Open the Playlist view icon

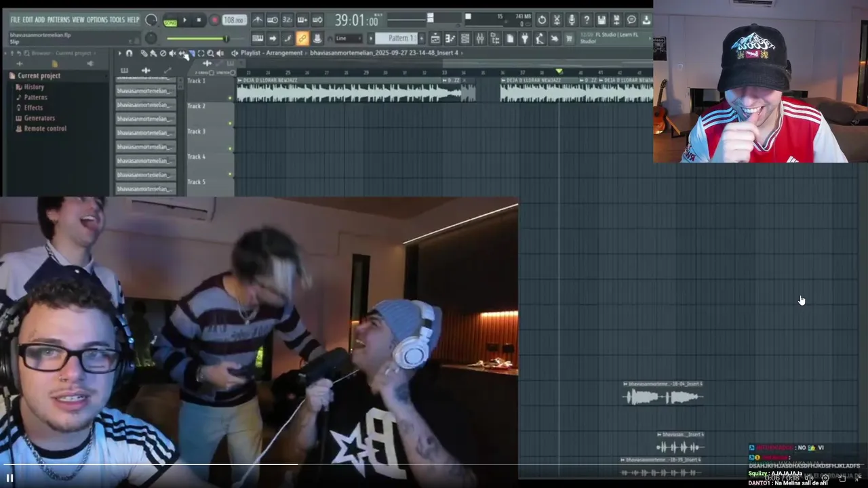click(435, 39)
